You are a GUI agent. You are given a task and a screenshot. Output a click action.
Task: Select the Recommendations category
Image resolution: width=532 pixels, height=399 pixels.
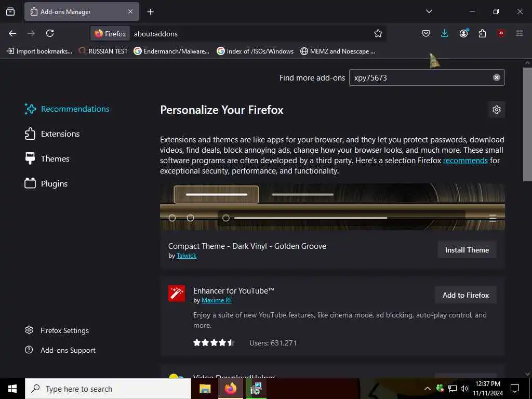click(67, 109)
